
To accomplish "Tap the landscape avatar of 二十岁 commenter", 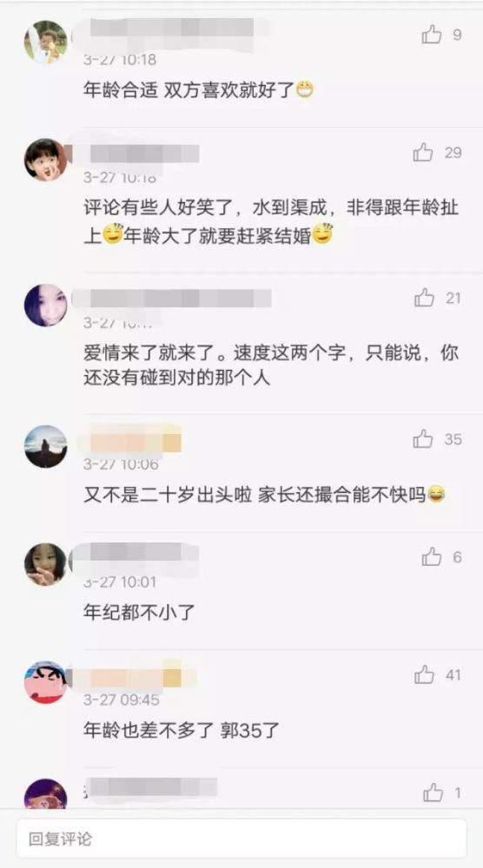I will click(45, 446).
